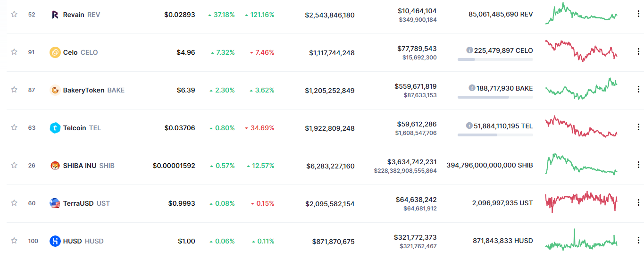This screenshot has width=644, height=260.
Task: Click the SHIBA INU logo icon
Action: tap(55, 166)
